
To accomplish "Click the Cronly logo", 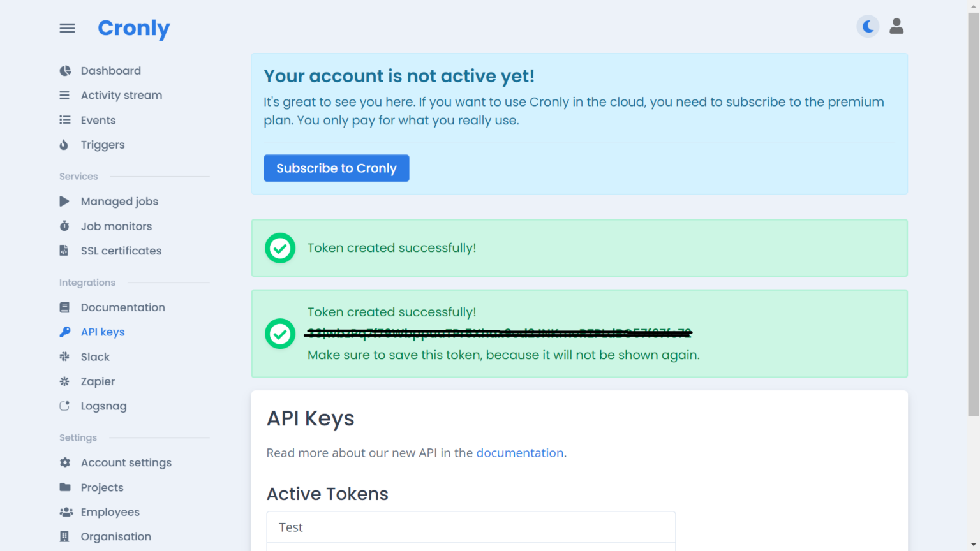I will pyautogui.click(x=134, y=28).
